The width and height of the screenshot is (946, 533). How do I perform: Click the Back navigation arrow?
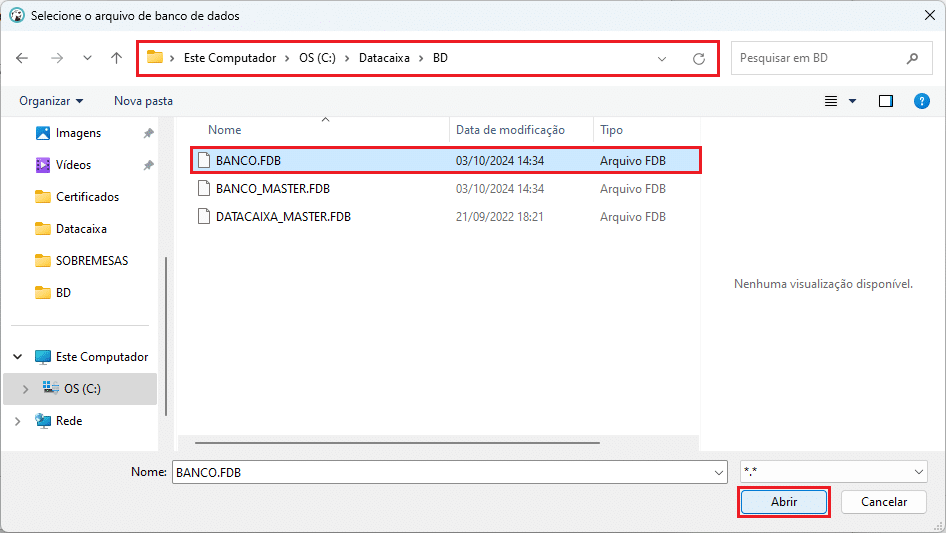coord(22,58)
